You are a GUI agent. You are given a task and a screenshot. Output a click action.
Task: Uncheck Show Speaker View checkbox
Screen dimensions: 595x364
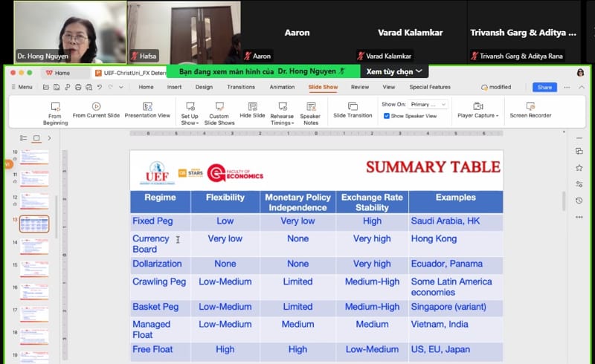point(387,116)
